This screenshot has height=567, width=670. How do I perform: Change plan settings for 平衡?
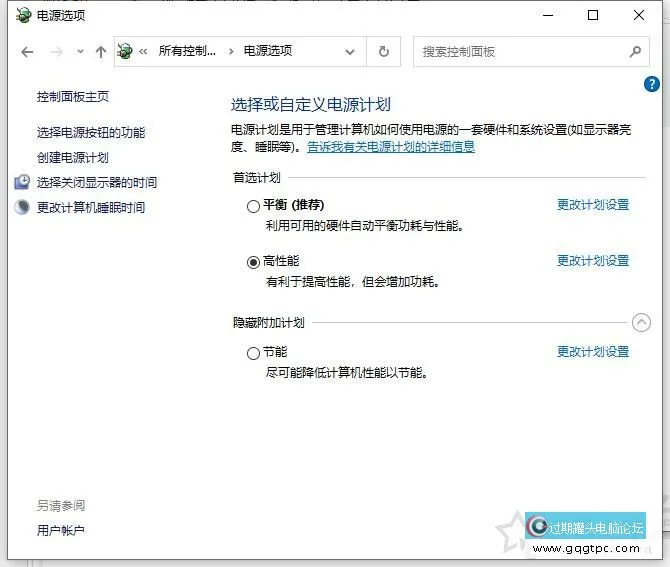(593, 205)
